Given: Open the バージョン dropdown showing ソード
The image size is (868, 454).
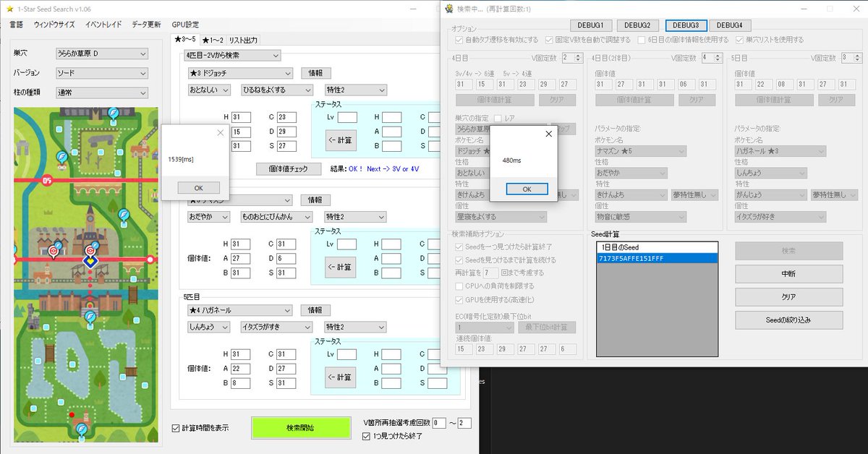Looking at the screenshot, I should click(101, 73).
